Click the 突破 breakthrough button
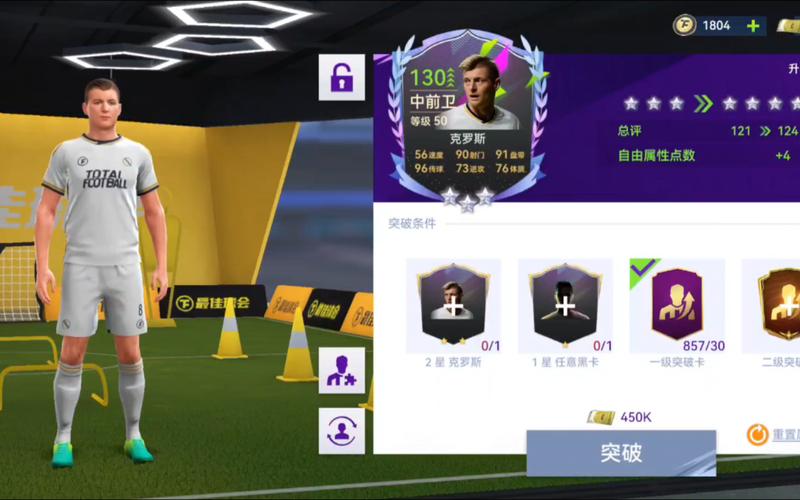 tap(621, 453)
